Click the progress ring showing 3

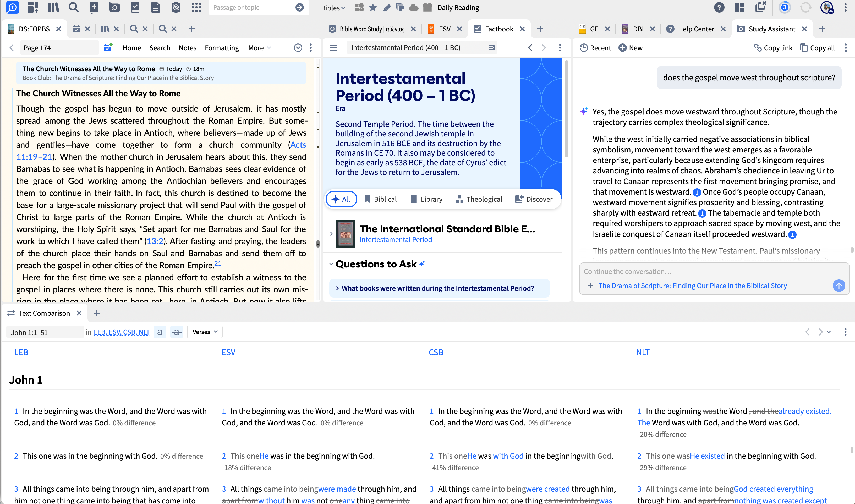pos(784,7)
